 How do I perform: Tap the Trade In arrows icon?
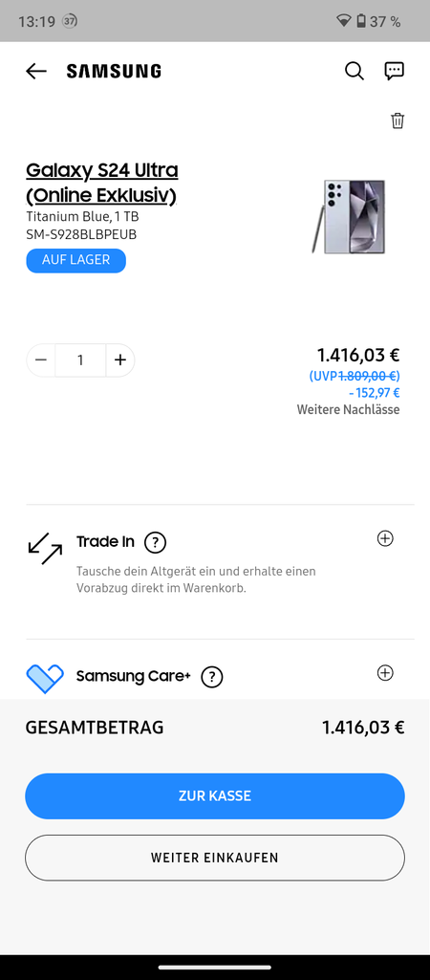click(45, 548)
